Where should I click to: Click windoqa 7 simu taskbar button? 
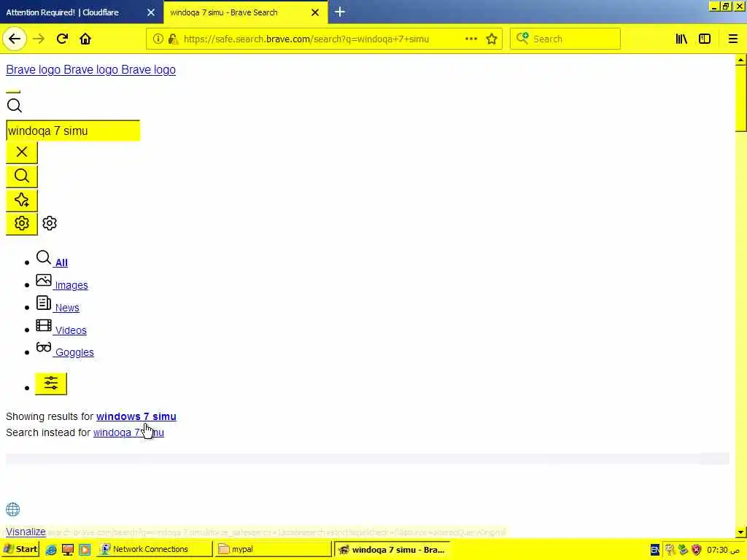tap(392, 550)
